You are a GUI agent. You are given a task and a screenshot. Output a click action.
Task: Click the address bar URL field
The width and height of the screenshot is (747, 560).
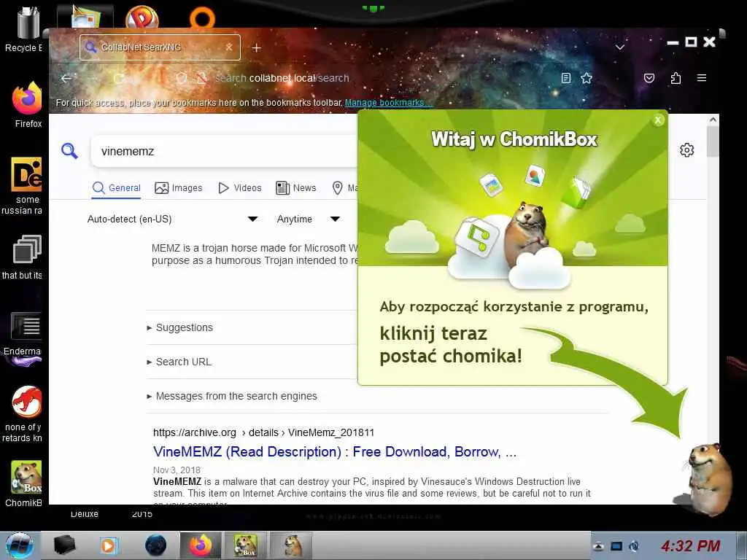coord(381,78)
